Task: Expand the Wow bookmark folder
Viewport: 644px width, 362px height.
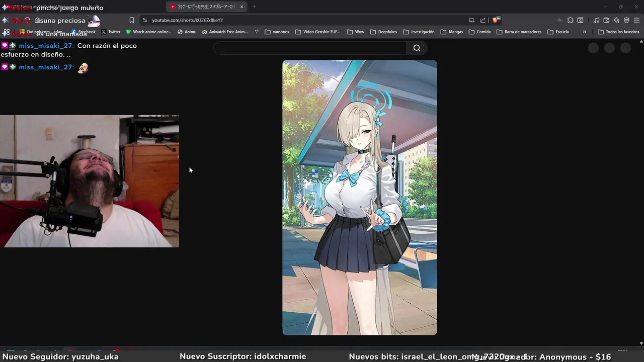Action: [x=356, y=32]
